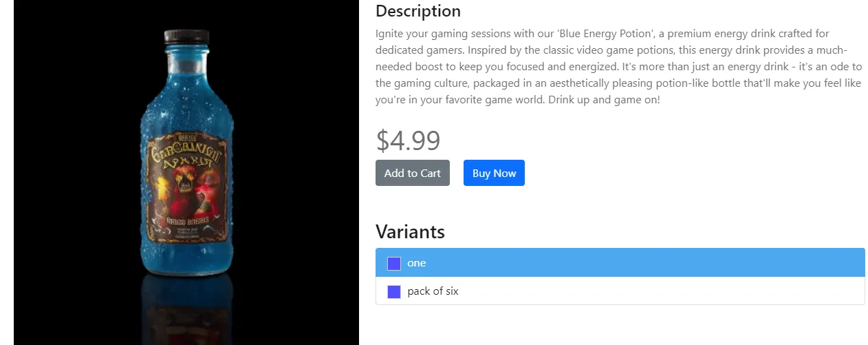Click the Variants heading
Image resolution: width=868 pixels, height=345 pixels.
[x=410, y=231]
